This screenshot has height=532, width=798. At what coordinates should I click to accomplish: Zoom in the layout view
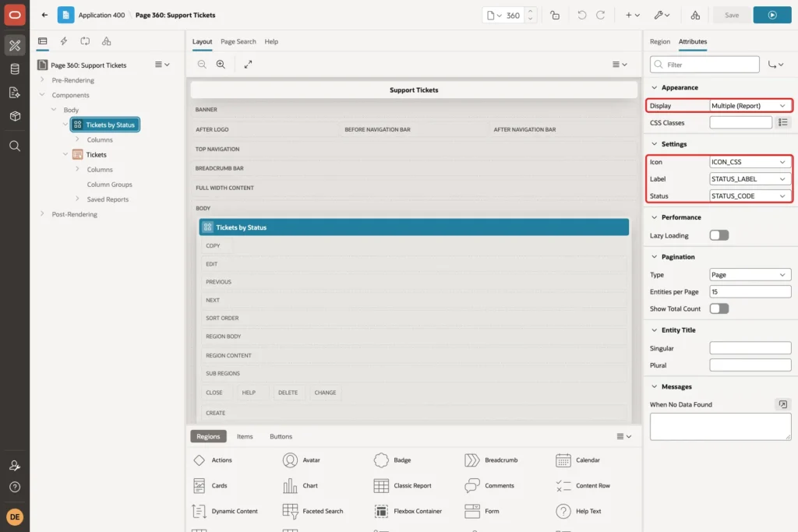tap(221, 64)
